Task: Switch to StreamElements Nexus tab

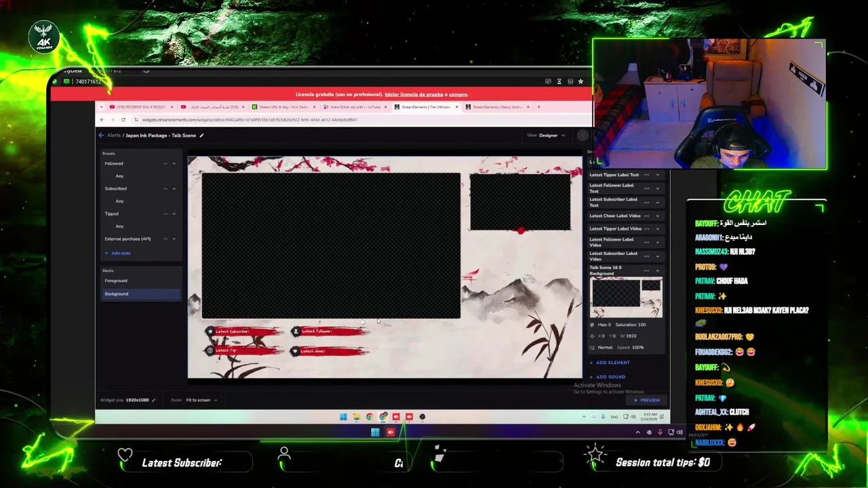Action: (496, 107)
